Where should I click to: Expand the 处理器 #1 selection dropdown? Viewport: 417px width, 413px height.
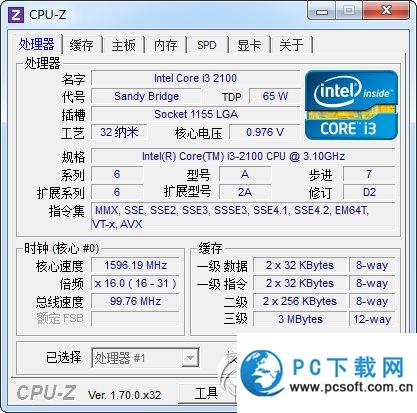coord(145,358)
